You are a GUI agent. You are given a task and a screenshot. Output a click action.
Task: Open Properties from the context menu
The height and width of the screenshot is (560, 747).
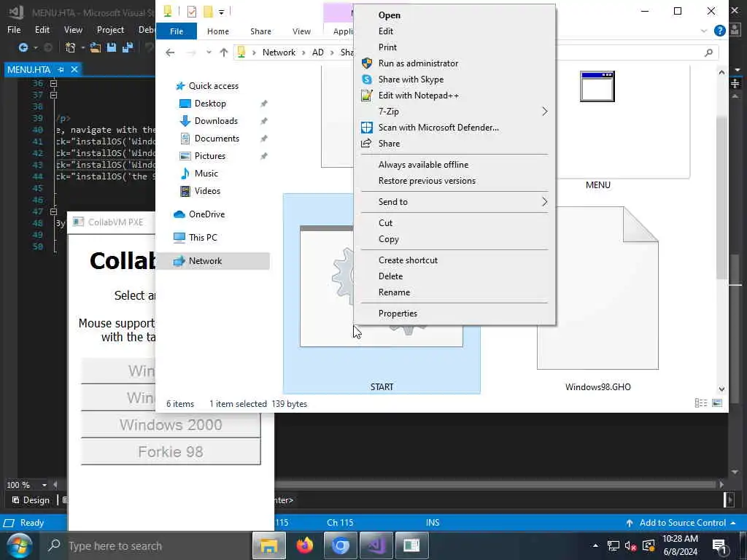pyautogui.click(x=398, y=314)
